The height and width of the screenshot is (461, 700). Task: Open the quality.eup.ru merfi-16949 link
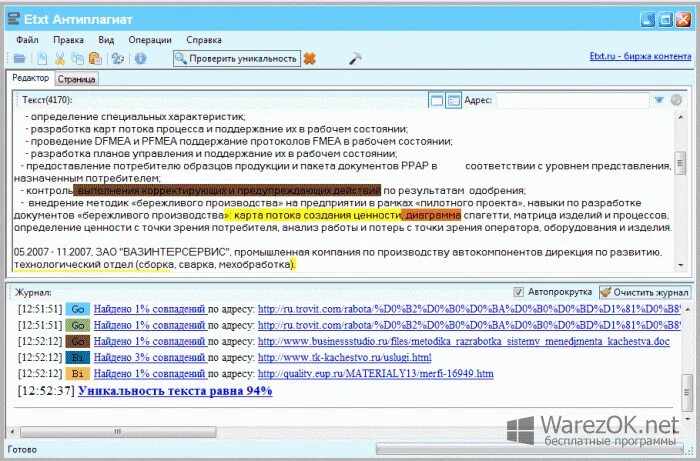pyautogui.click(x=376, y=374)
